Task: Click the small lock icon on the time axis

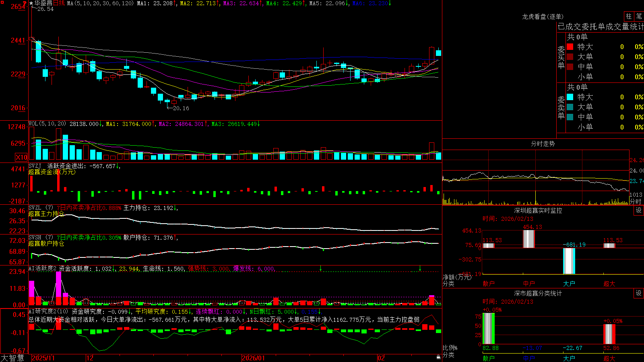Action: pyautogui.click(x=439, y=357)
